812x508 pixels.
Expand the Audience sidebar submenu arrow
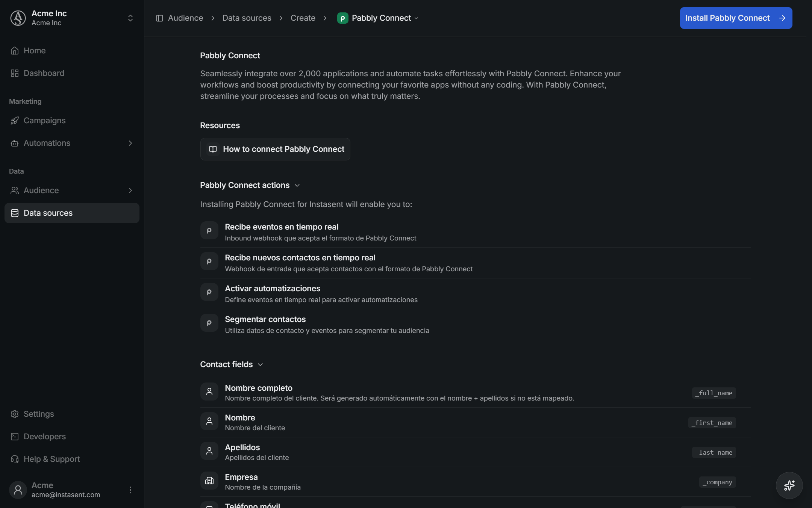click(130, 190)
